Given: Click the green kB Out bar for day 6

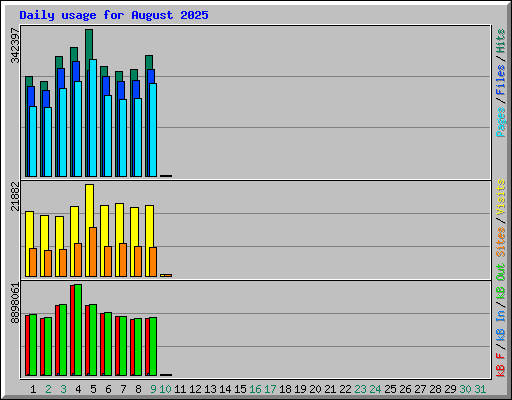Looking at the screenshot, I should pyautogui.click(x=108, y=344).
